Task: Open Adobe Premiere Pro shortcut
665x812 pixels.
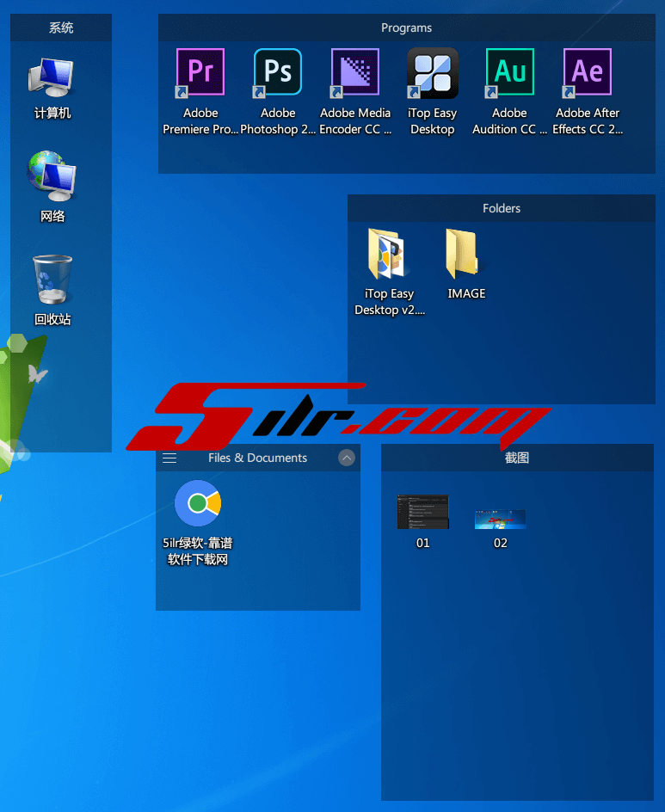Action: (x=200, y=73)
